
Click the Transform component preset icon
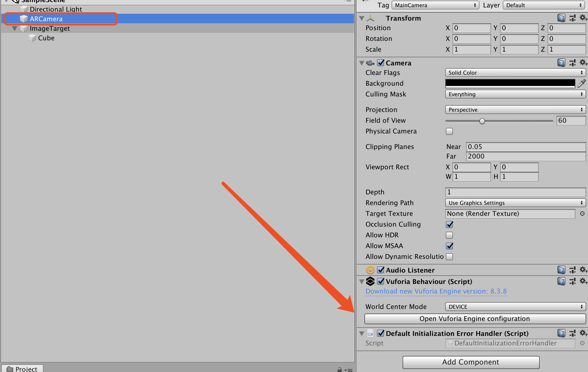(572, 18)
